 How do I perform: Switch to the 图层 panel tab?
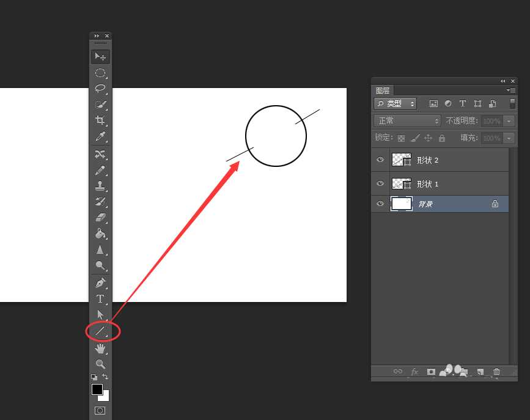point(383,90)
